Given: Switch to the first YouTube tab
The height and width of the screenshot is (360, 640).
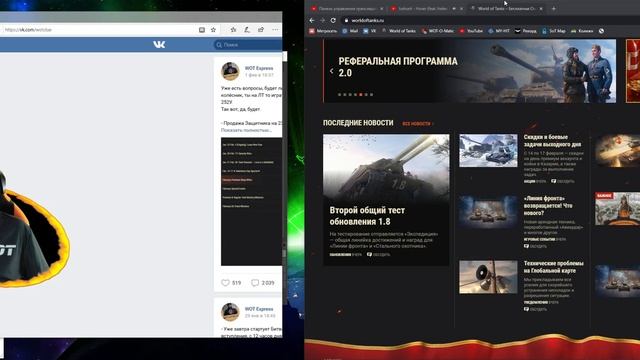Looking at the screenshot, I should tap(347, 9).
